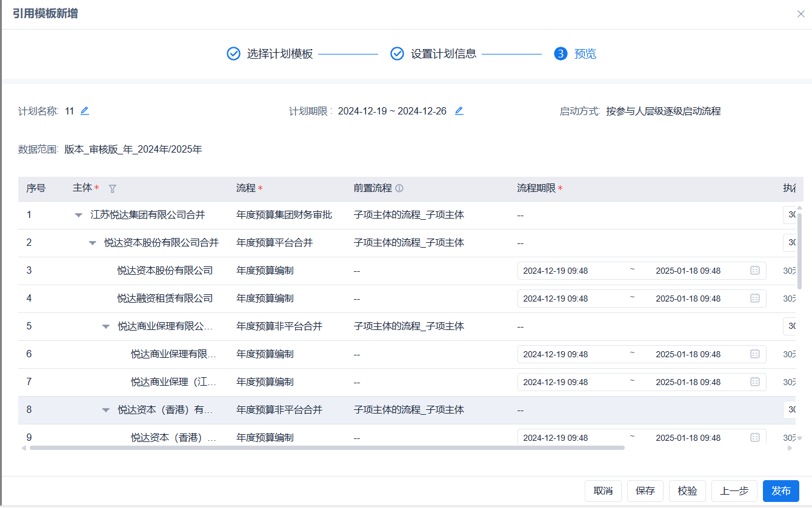The width and height of the screenshot is (812, 508).
Task: Collapse 江苏悦达集团有限公司合并 tree node
Action: pos(78,215)
